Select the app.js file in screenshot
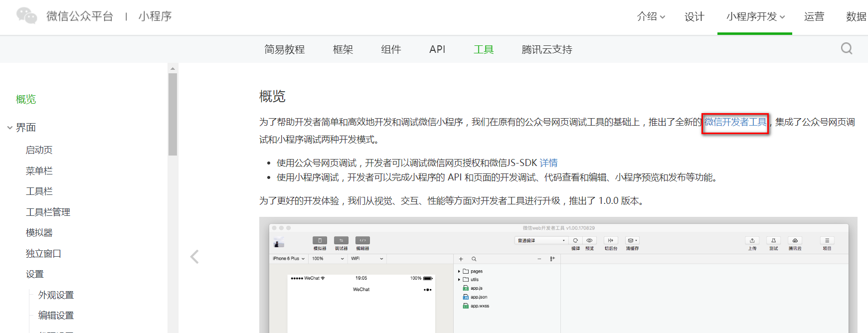The width and height of the screenshot is (868, 333). (x=473, y=288)
